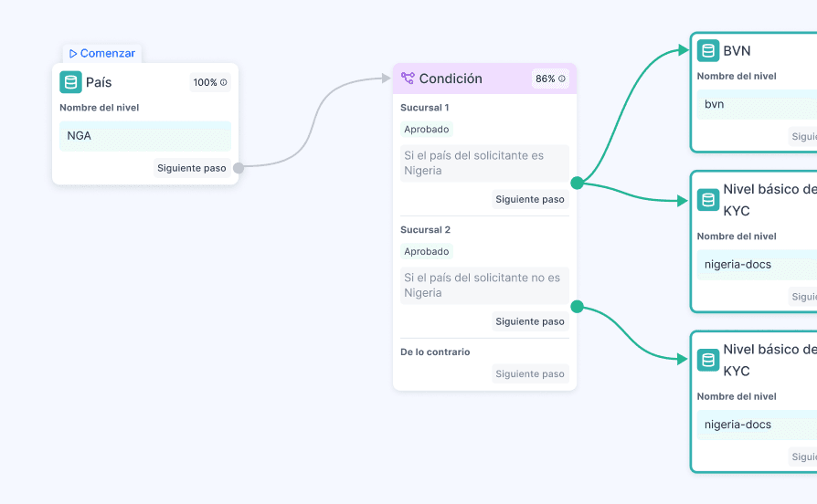Image resolution: width=817 pixels, height=504 pixels.
Task: Click Siguiente paso in Sucursal 1
Action: 530,199
